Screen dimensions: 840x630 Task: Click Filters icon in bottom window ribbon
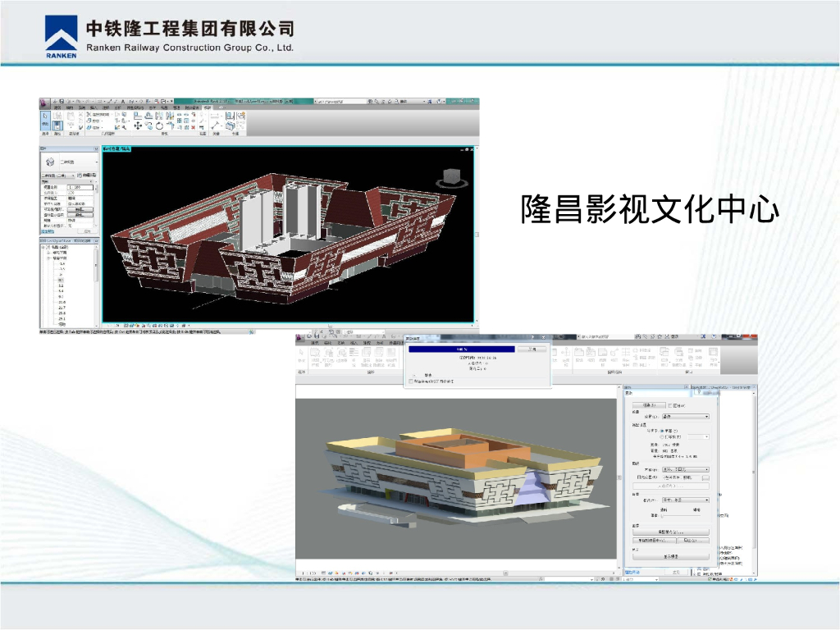[x=341, y=352]
